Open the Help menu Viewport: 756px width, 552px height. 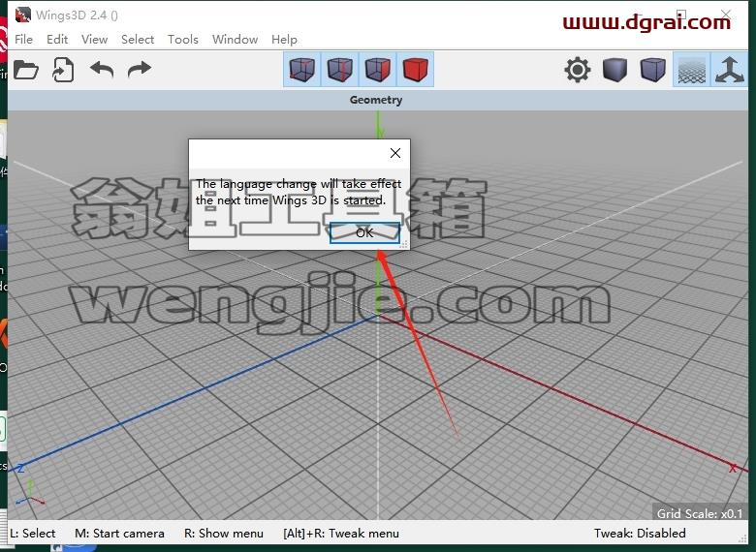(284, 39)
